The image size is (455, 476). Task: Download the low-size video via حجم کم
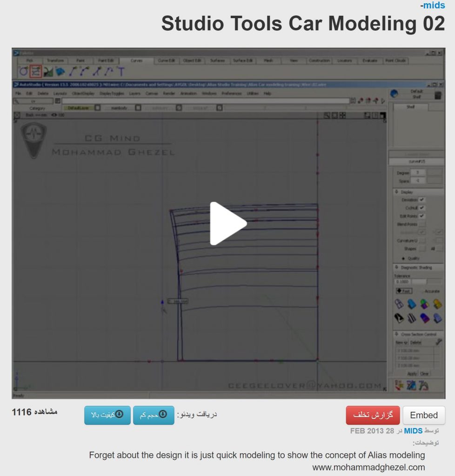coord(154,415)
